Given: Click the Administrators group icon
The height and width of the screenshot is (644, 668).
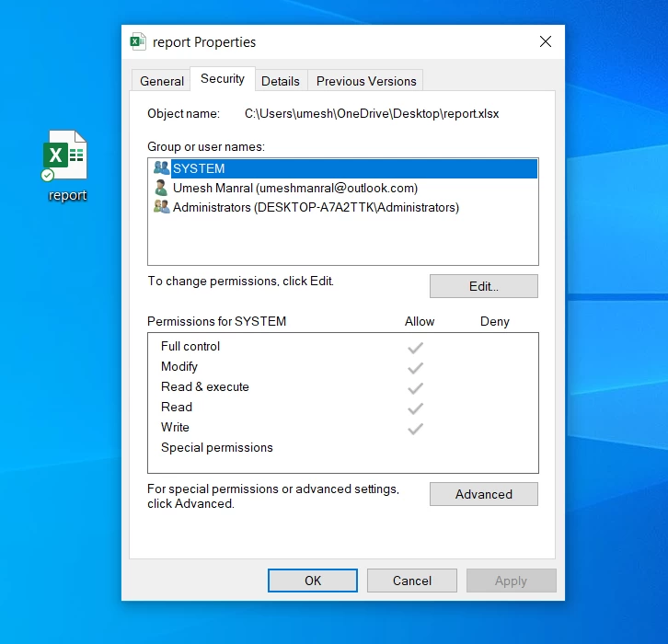Looking at the screenshot, I should [161, 207].
